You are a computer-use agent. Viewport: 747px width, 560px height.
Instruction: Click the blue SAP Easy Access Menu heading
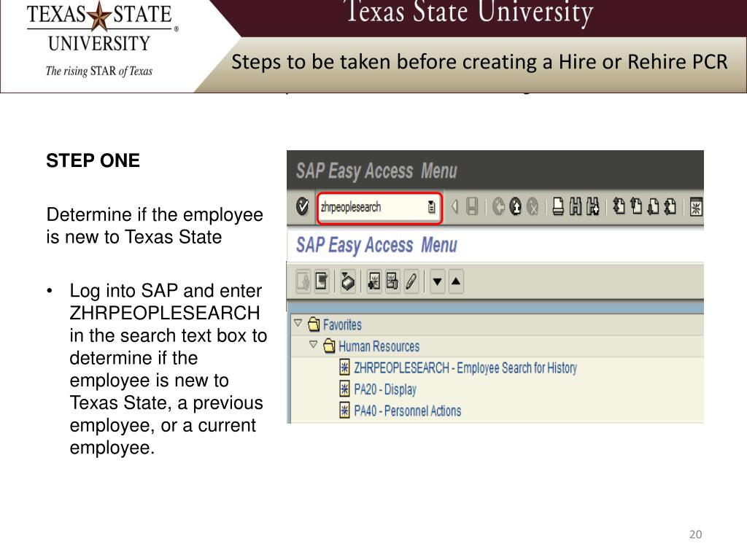(376, 245)
